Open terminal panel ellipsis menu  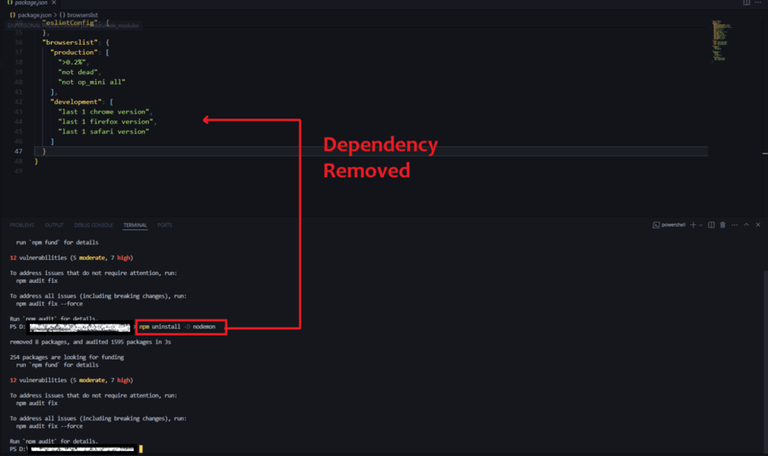733,225
